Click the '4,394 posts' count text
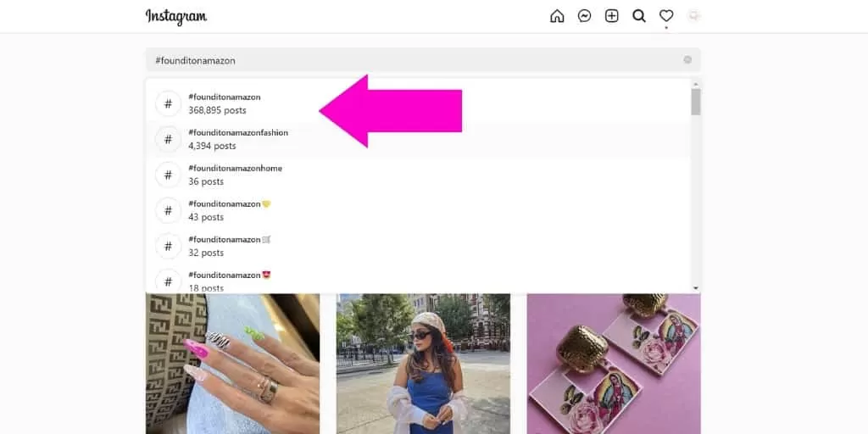The image size is (868, 434). click(x=212, y=146)
